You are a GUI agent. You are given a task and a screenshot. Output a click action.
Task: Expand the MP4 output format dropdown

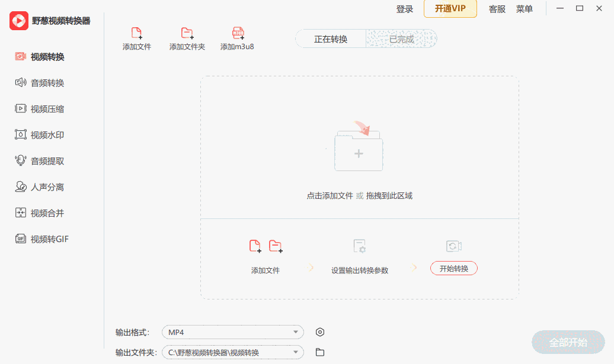click(295, 332)
